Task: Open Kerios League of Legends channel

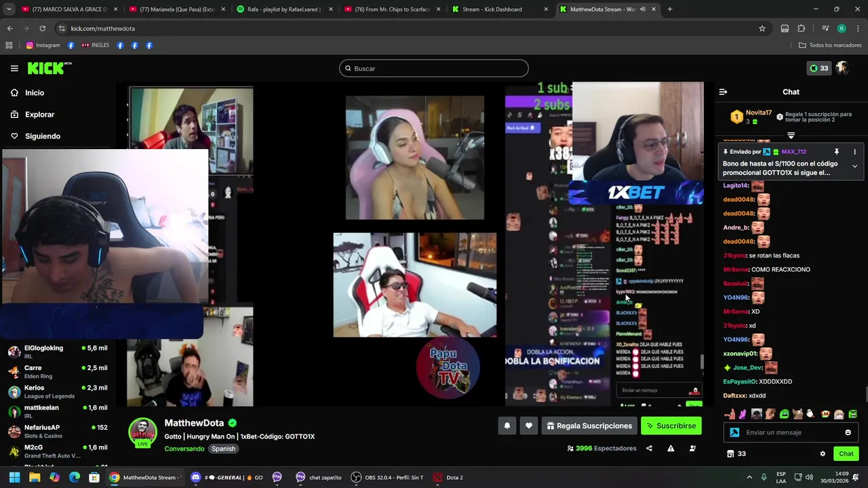Action: [x=58, y=392]
